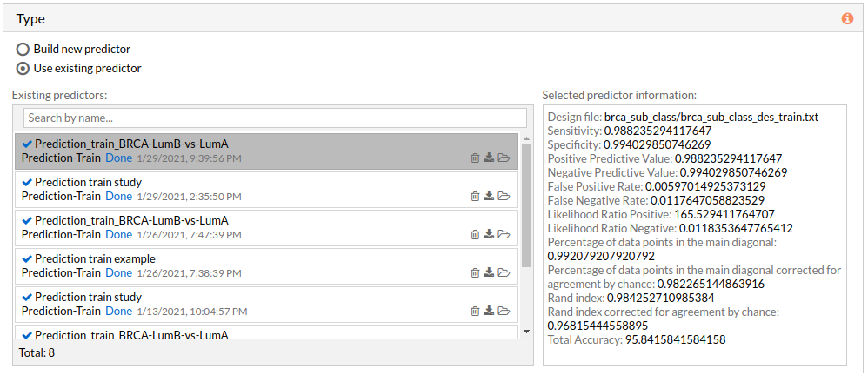Image resolution: width=868 pixels, height=376 pixels.
Task: Download Prediction train example predictor
Action: click(x=489, y=272)
